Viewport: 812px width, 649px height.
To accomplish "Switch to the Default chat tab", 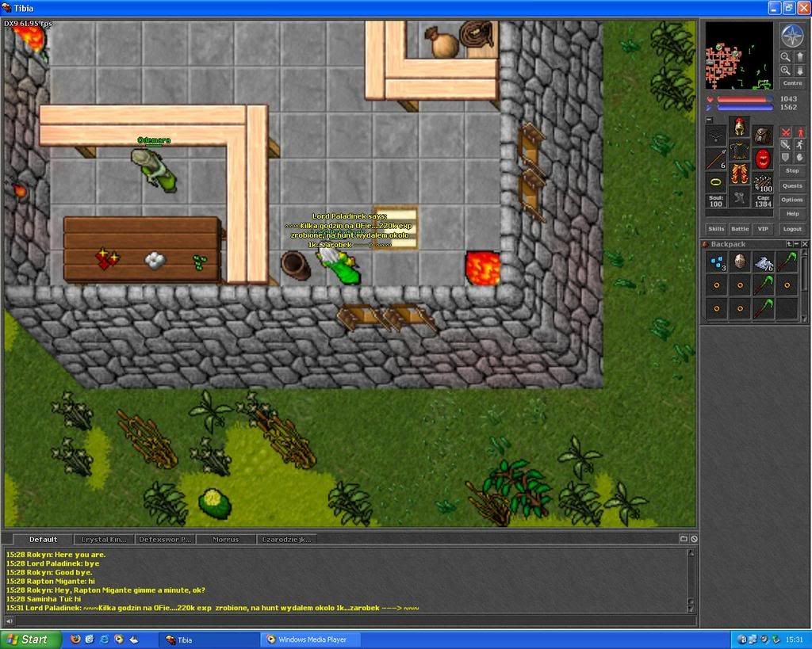I will (x=43, y=540).
